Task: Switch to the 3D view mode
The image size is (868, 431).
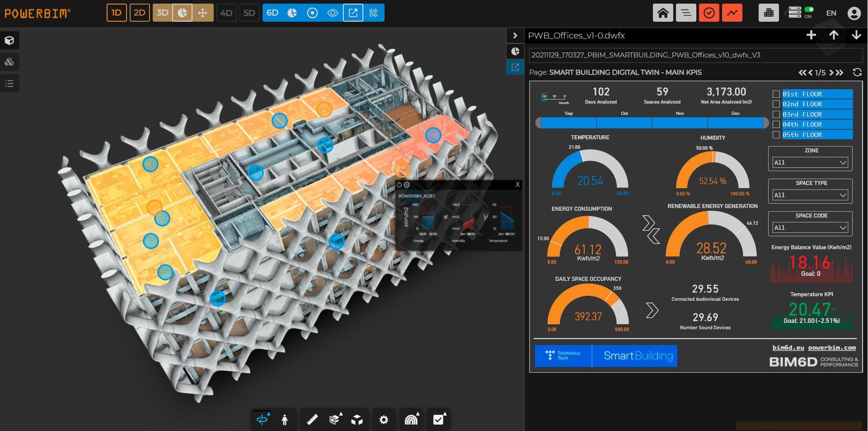Action: coord(161,13)
